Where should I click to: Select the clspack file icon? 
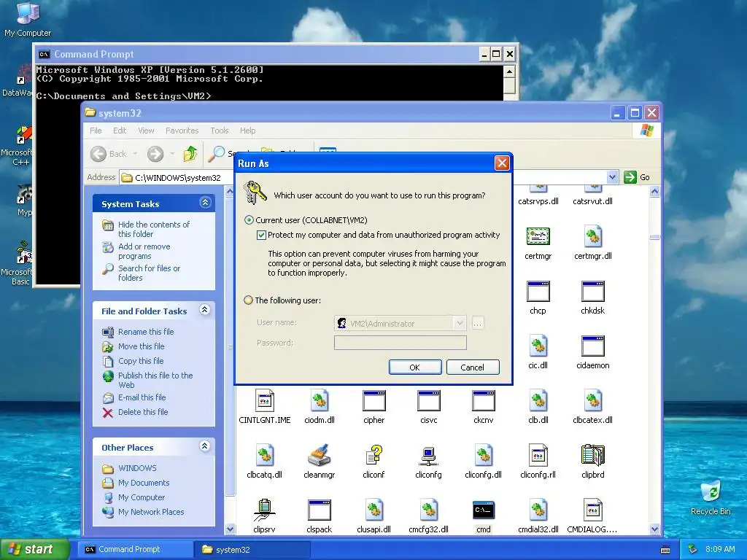tap(320, 510)
